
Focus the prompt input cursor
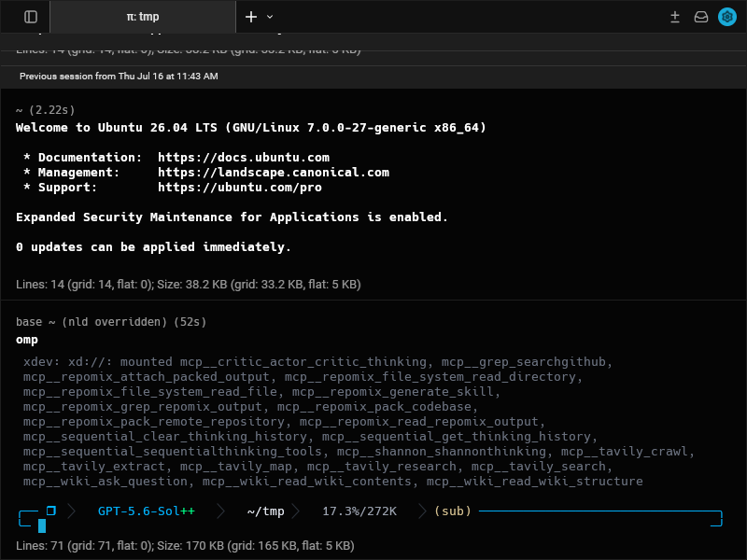(x=42, y=525)
